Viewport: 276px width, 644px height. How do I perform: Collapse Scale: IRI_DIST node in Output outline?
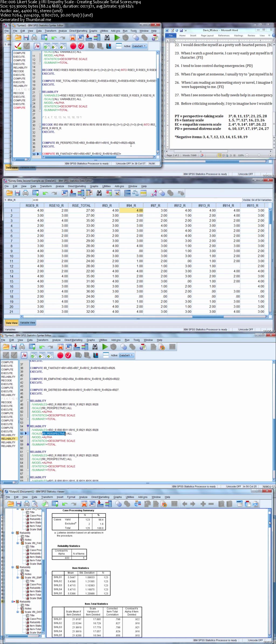(x=18, y=612)
